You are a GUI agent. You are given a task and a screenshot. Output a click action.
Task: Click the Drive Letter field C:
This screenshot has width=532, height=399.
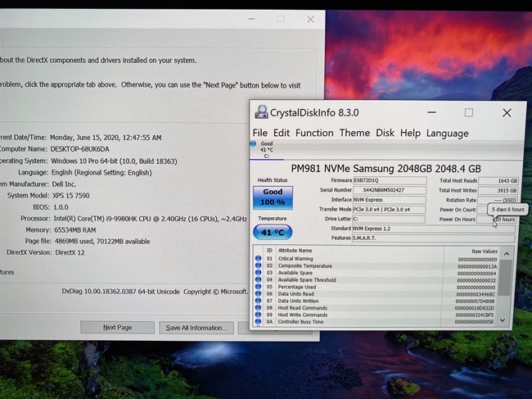389,219
